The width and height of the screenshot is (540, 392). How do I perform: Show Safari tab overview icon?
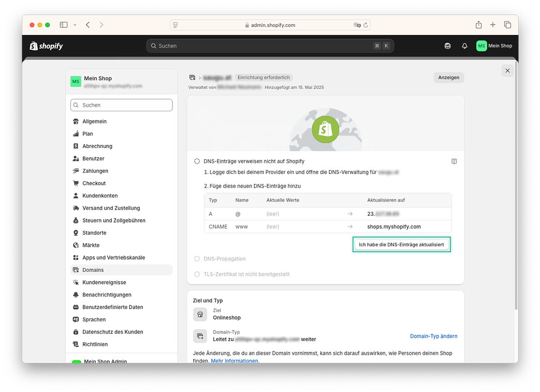click(507, 25)
